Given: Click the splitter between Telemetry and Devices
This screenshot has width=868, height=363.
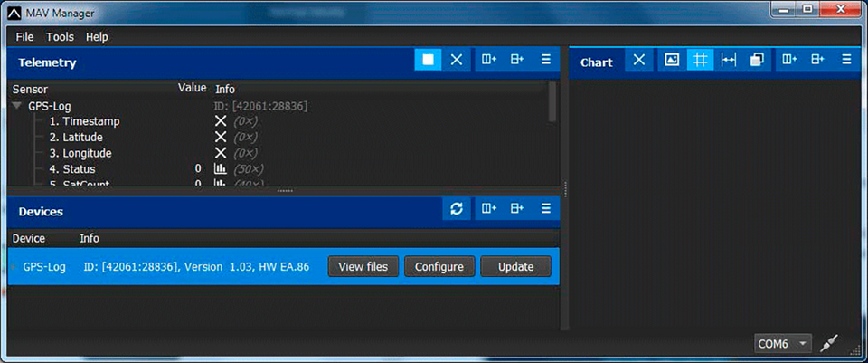Looking at the screenshot, I should (x=284, y=191).
